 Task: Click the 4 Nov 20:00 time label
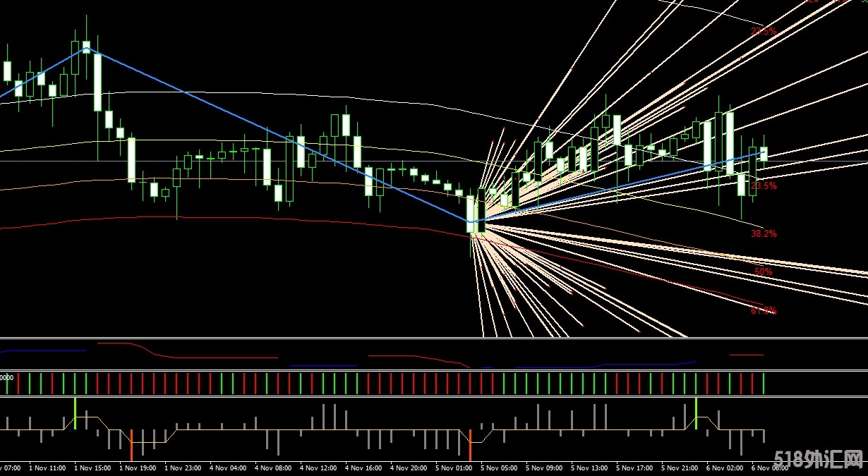tap(409, 468)
